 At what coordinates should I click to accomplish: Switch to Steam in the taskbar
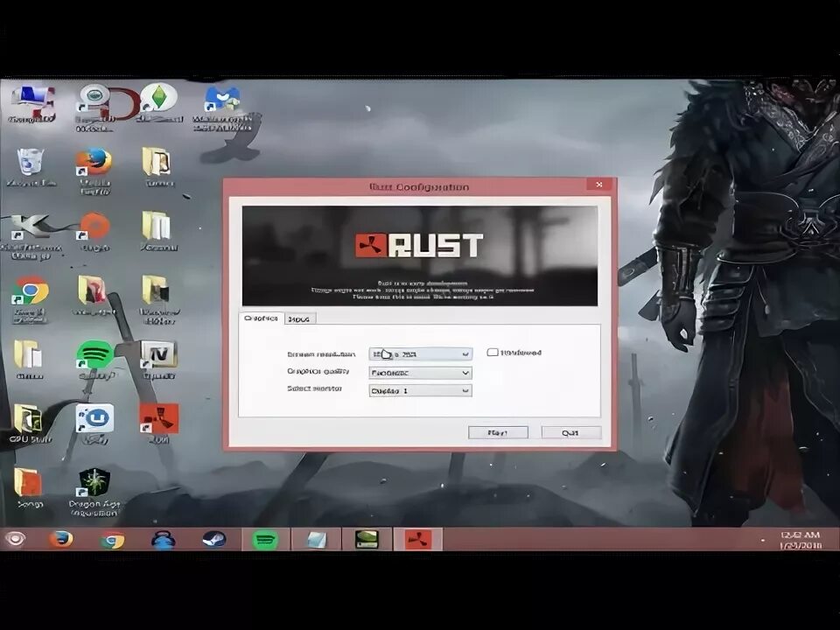tap(213, 540)
